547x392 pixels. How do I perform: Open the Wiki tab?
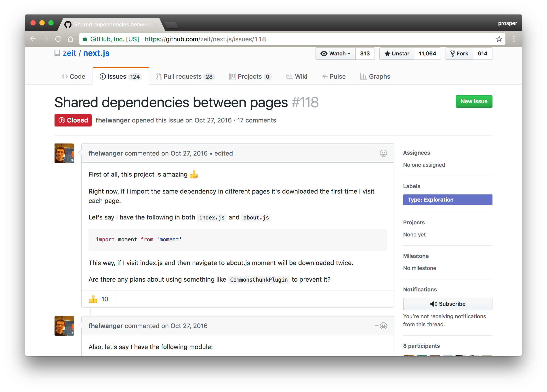click(x=297, y=76)
